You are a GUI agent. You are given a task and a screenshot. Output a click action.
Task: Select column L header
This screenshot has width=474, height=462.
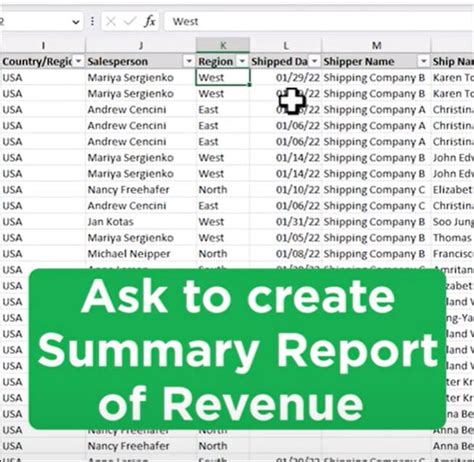coord(286,45)
